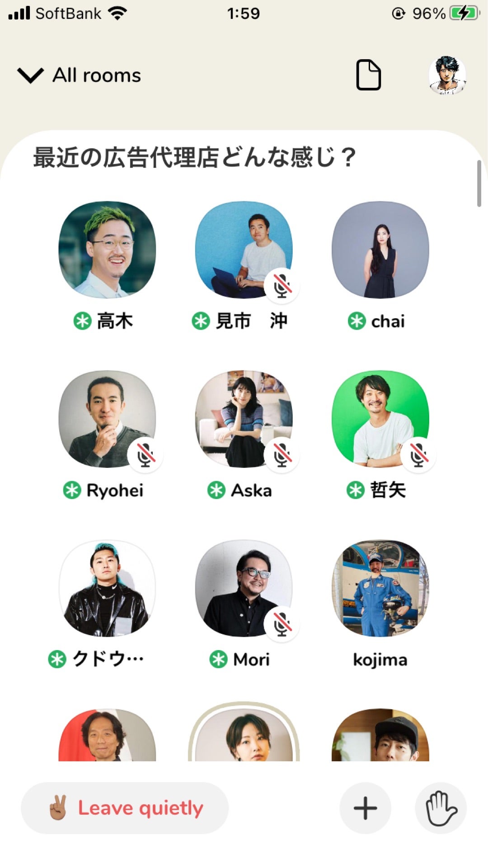Open my profile avatar at top right
This screenshot has height=868, width=488.
click(x=447, y=75)
